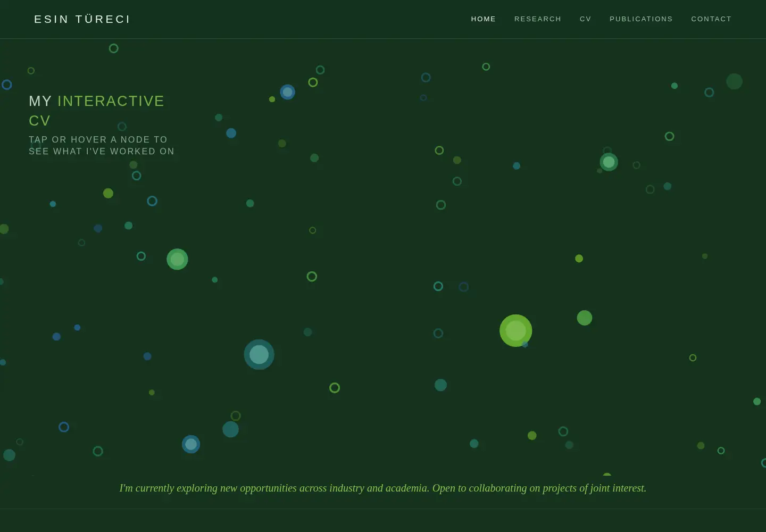
Task: Click the "TAP OR HOVER A NODE" subtitle
Action: [x=102, y=145]
